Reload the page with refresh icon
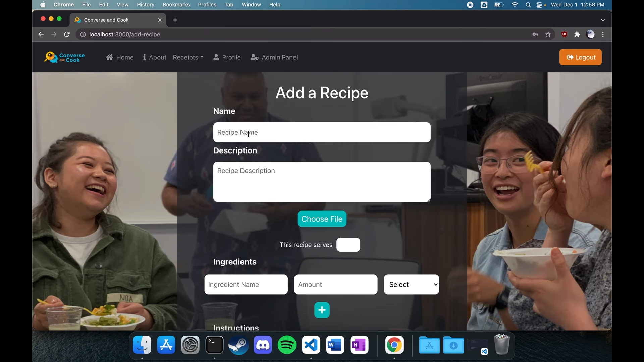Viewport: 644px width, 362px height. pyautogui.click(x=67, y=34)
